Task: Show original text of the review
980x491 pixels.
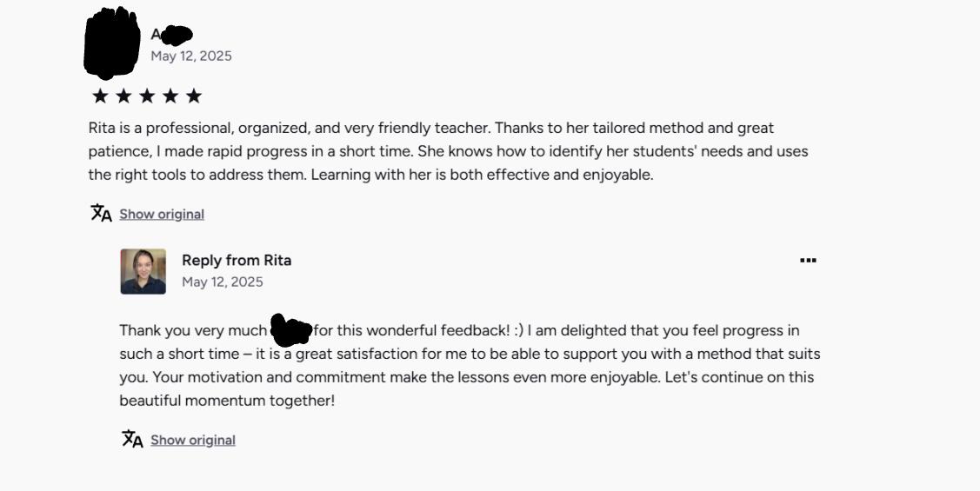Action: pos(162,215)
